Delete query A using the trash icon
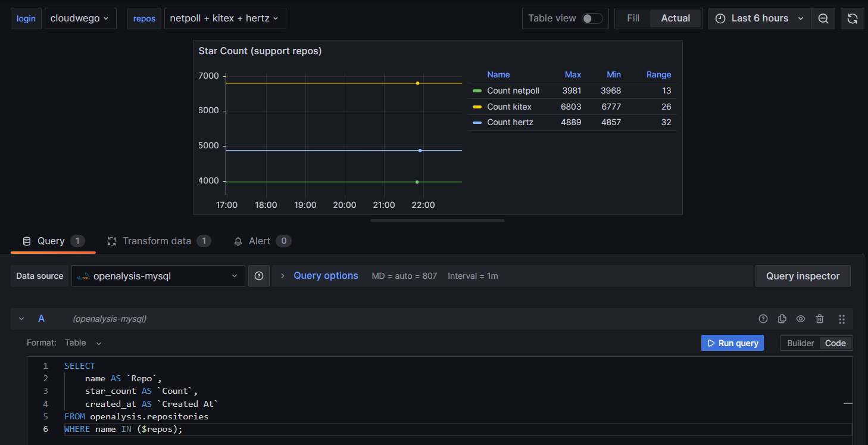868x445 pixels. (x=820, y=319)
